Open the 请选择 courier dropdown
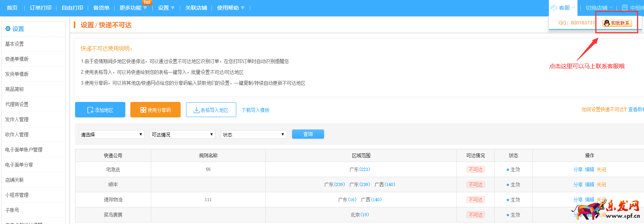Image resolution: width=644 pixels, height=224 pixels. tap(112, 134)
